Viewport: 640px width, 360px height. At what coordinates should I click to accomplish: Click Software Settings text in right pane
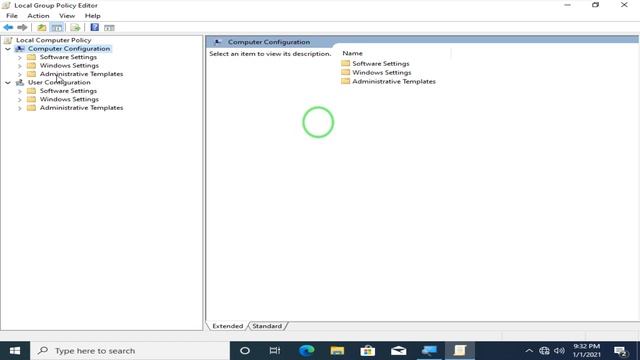380,64
